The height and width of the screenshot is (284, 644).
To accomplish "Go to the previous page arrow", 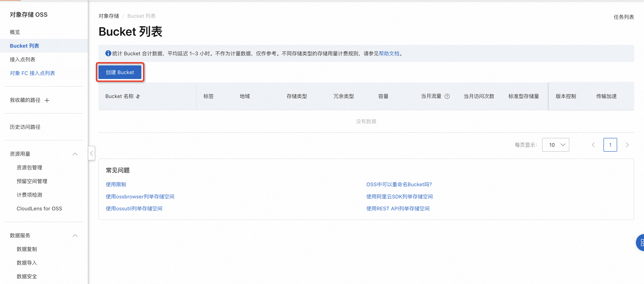I will (x=593, y=145).
